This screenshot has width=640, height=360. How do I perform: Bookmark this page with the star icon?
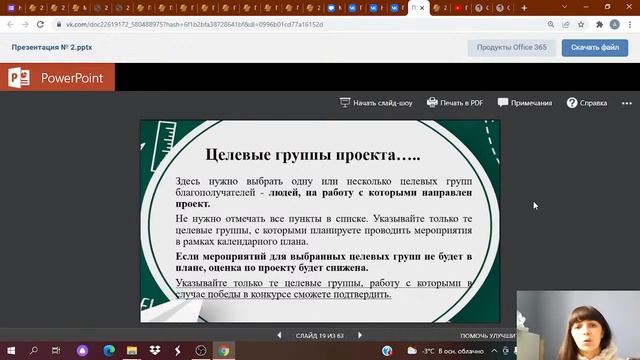pyautogui.click(x=581, y=24)
